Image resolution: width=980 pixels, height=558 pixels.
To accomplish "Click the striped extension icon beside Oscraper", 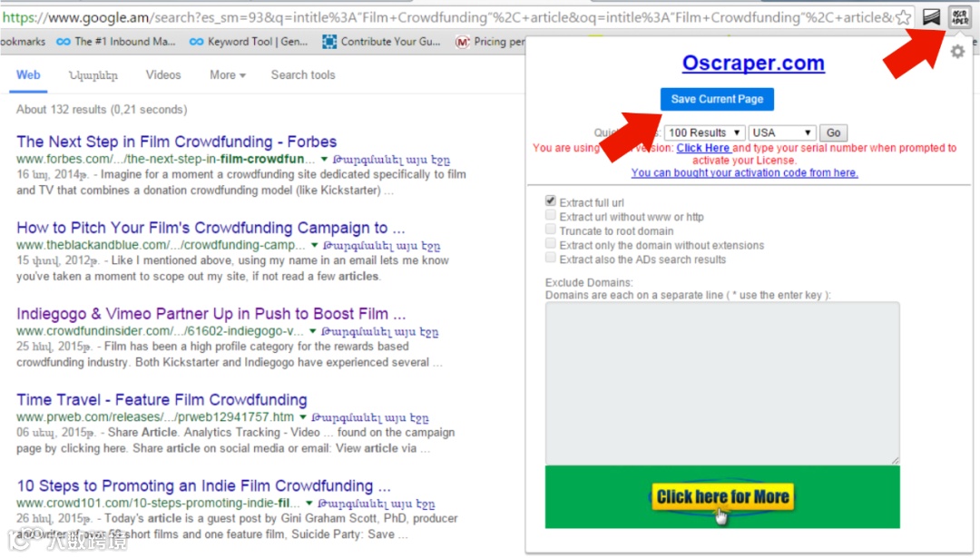I will pyautogui.click(x=931, y=17).
